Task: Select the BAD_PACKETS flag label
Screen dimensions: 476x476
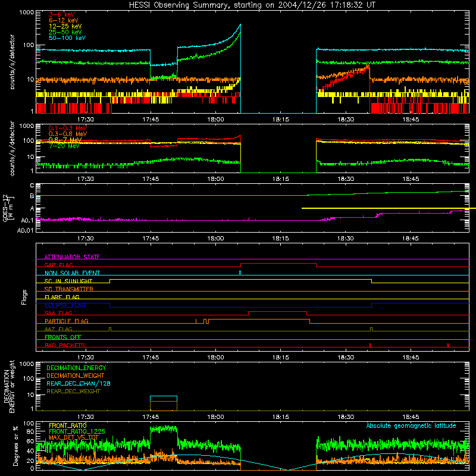Action: pyautogui.click(x=65, y=345)
